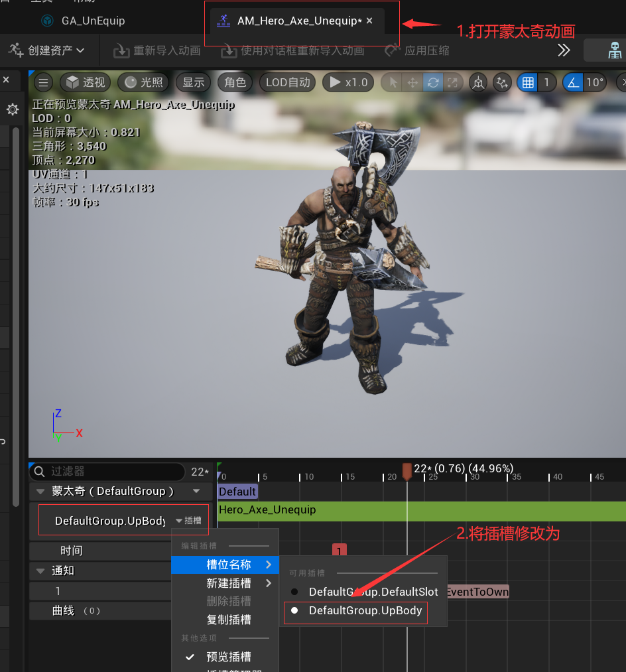Select the EventToOwn notify
The image size is (626, 672).
click(477, 592)
